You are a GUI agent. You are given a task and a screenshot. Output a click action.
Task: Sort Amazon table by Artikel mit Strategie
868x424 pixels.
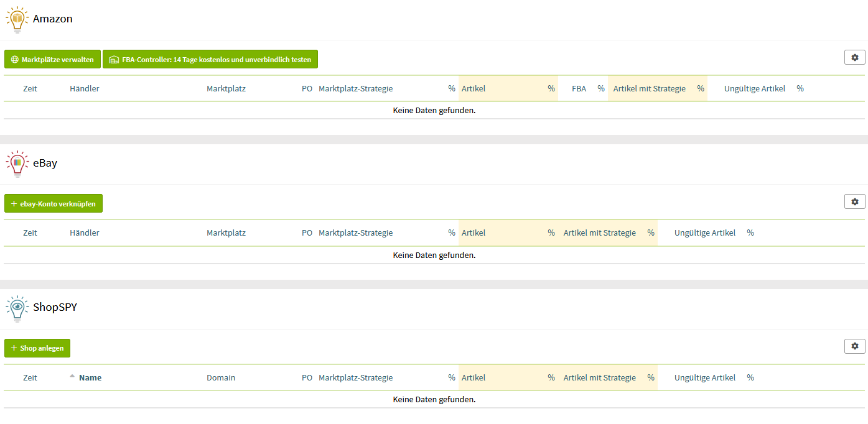pyautogui.click(x=649, y=89)
